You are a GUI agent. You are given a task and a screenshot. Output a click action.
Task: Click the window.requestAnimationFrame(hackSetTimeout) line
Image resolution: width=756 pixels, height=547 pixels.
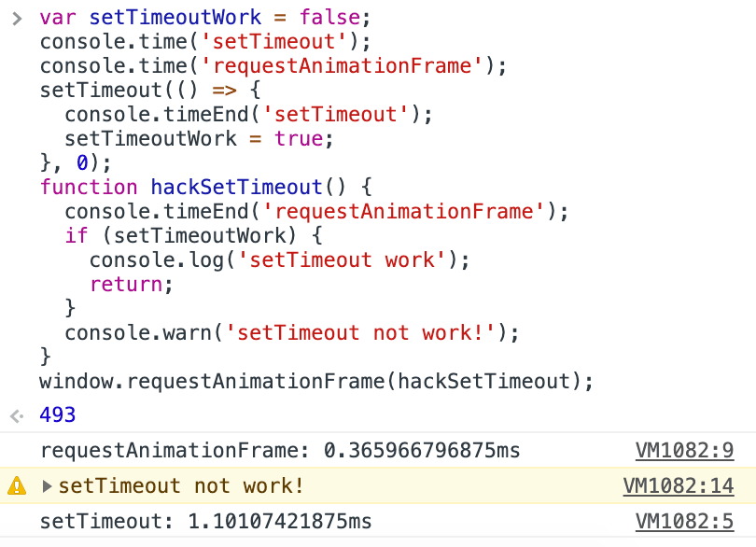(x=316, y=382)
